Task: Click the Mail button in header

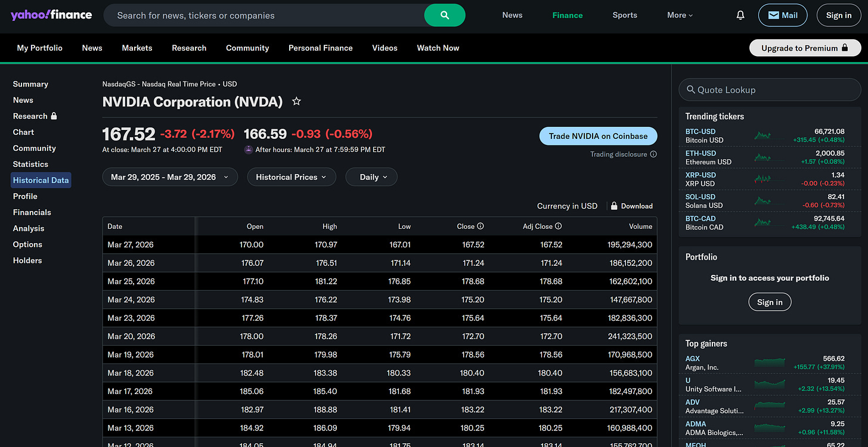Action: point(783,15)
